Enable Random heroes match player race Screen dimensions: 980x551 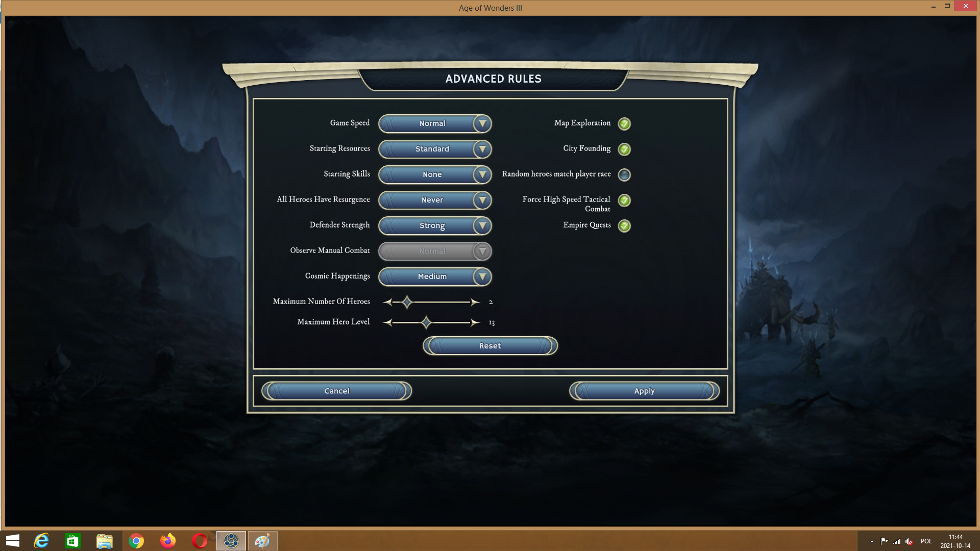624,174
